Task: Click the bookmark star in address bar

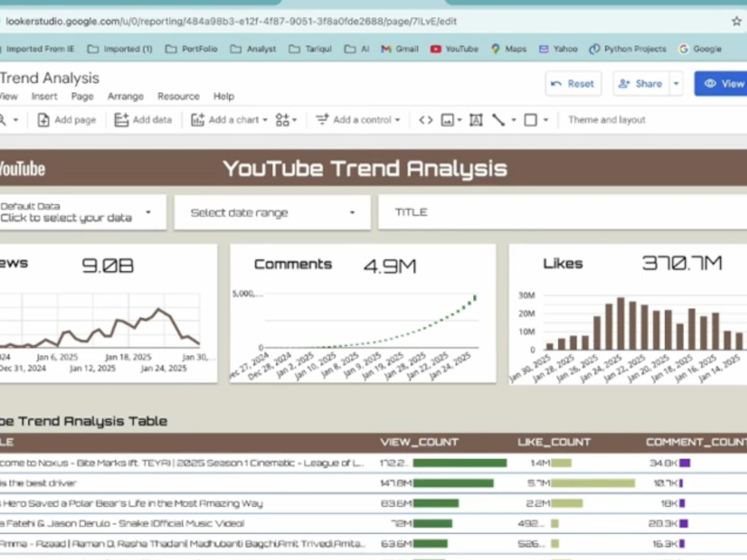Action: point(737,21)
